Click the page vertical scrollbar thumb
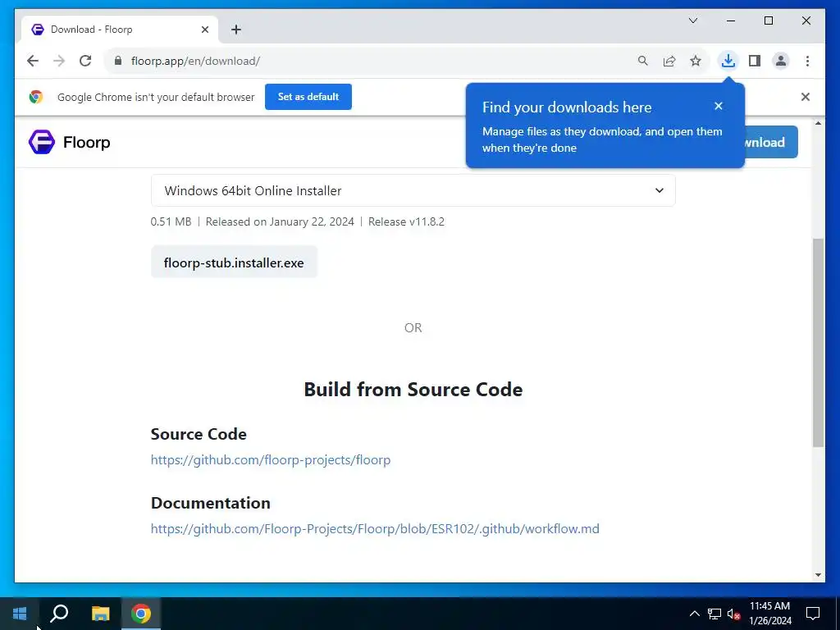Viewport: 840px width, 630px height. click(818, 342)
